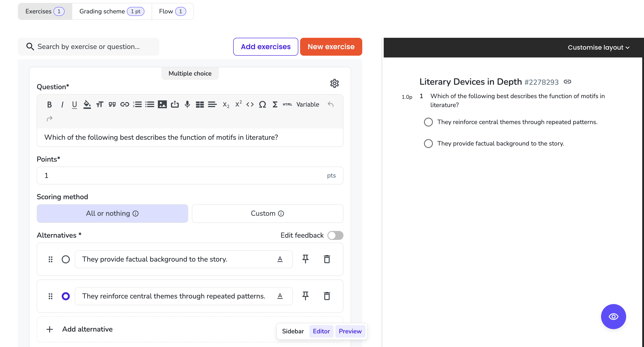This screenshot has width=644, height=347.
Task: Open the Exercises tab
Action: tap(45, 11)
